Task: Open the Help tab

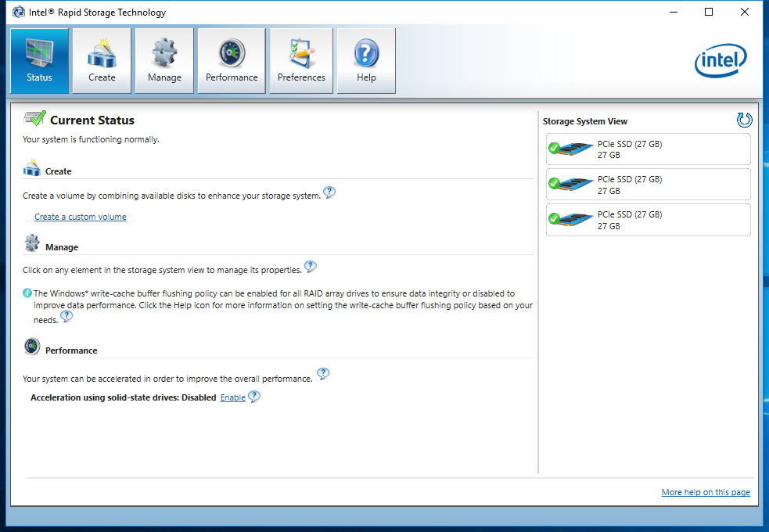Action: coord(366,61)
